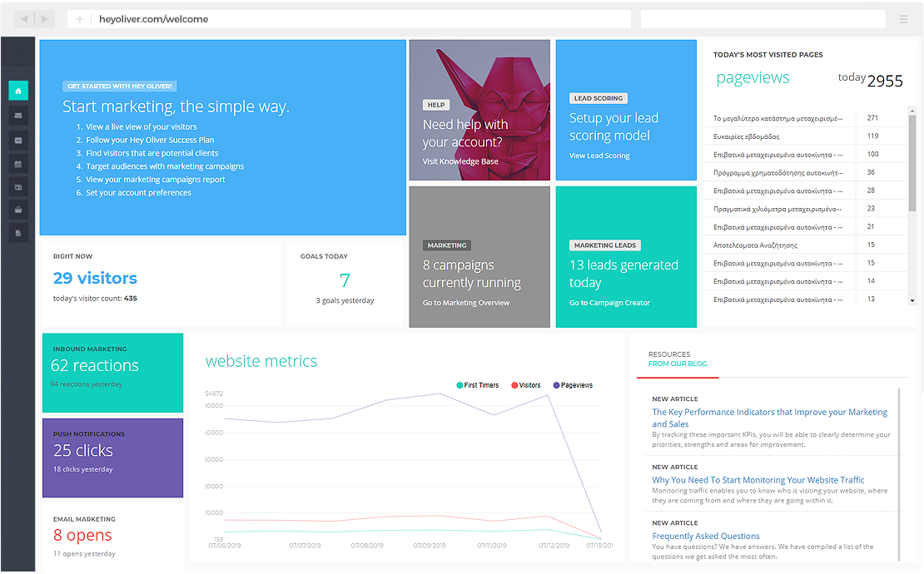Open the Home dashboard sidebar icon
Image resolution: width=924 pixels, height=574 pixels.
[18, 91]
